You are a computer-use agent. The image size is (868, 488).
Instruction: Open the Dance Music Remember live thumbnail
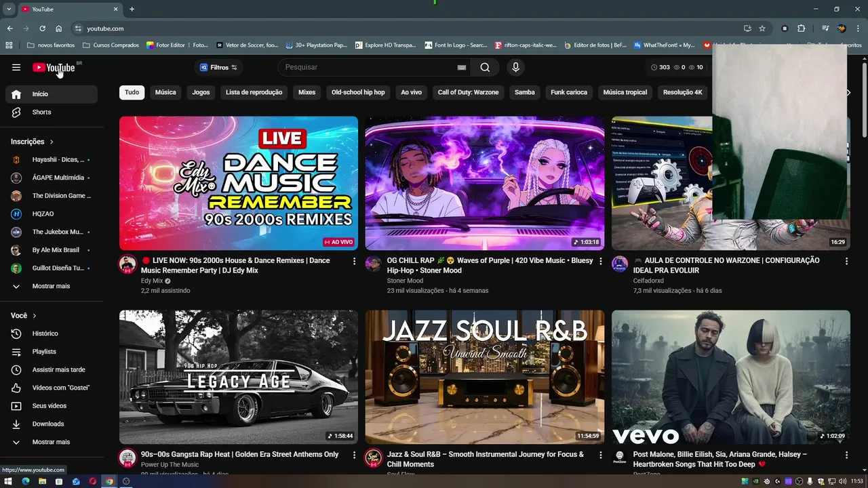(x=239, y=183)
